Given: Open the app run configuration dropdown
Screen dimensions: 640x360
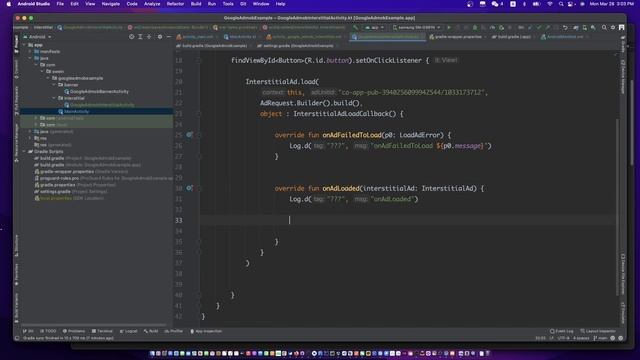Looking at the screenshot, I should [375, 27].
